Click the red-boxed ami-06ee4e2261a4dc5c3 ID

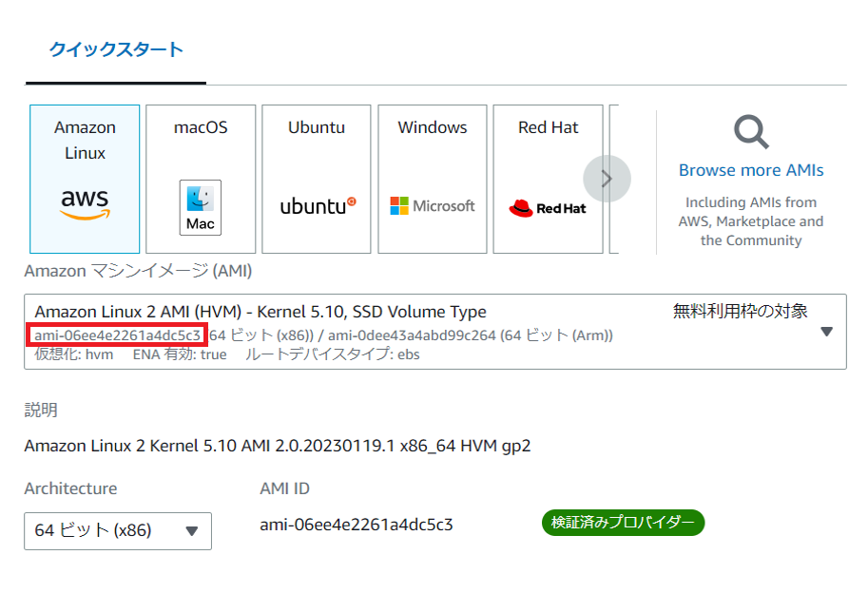coord(118,335)
